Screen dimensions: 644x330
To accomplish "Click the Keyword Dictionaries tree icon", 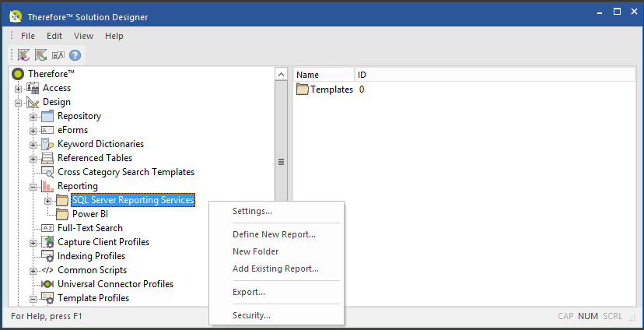I will point(47,144).
